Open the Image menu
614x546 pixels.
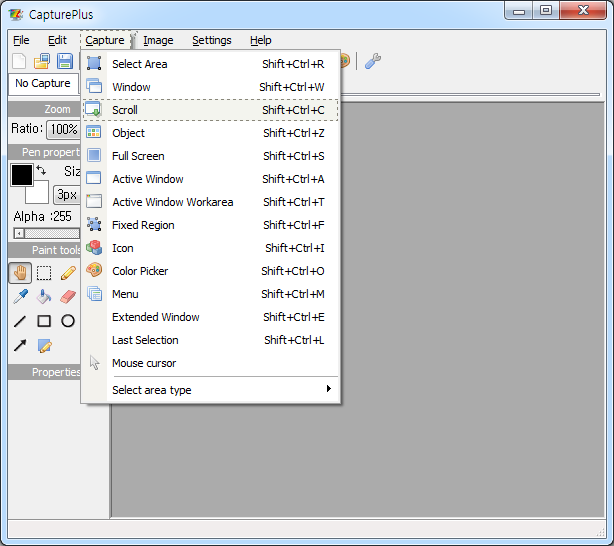click(158, 40)
